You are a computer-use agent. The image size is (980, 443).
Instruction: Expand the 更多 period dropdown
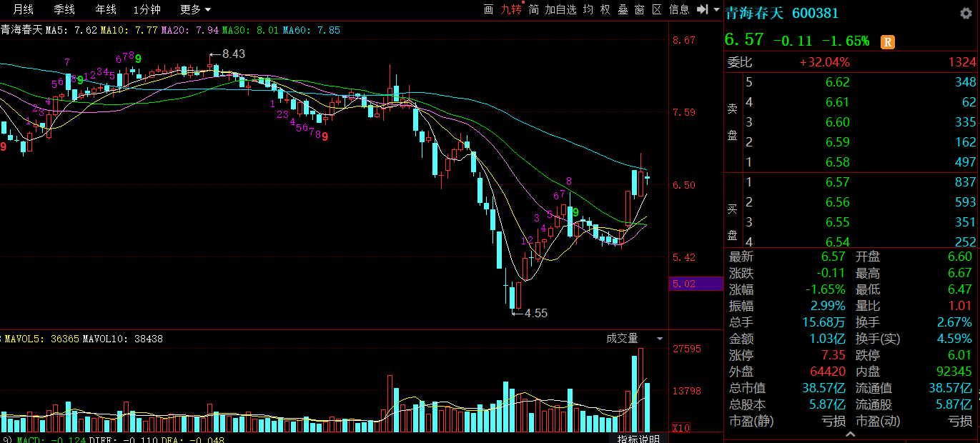pyautogui.click(x=195, y=9)
